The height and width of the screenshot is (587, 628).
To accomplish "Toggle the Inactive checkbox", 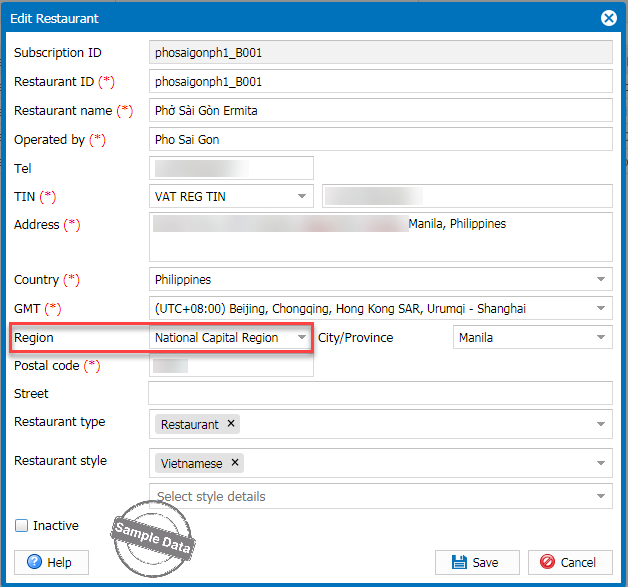I will [21, 526].
